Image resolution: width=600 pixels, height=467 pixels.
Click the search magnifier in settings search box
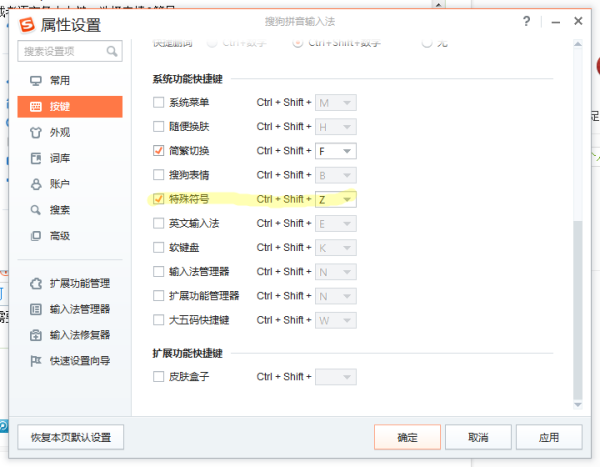tap(112, 51)
